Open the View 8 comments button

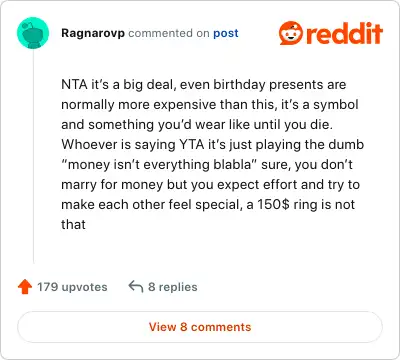click(200, 327)
